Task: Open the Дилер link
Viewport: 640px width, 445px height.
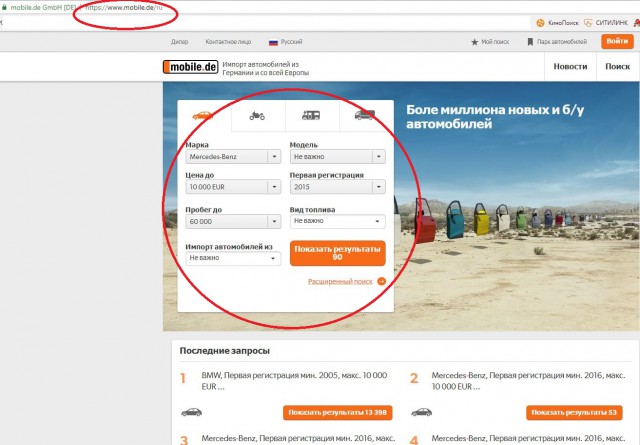Action: point(180,42)
